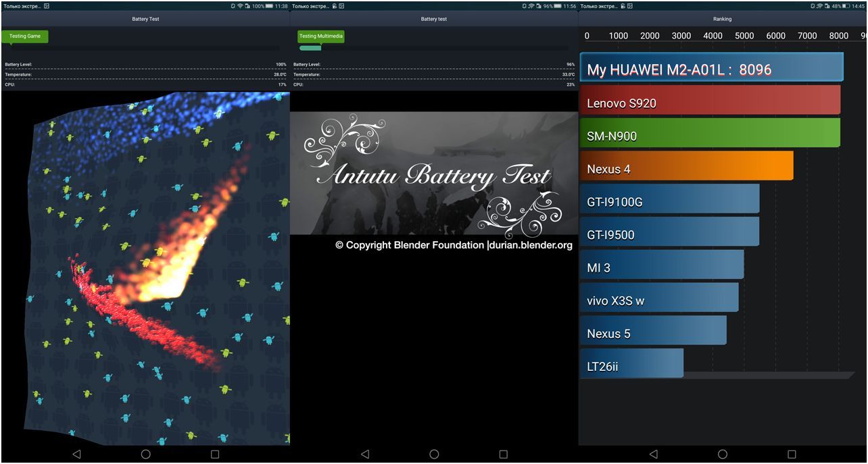868x464 pixels.
Task: Choose the green SM-N900 ranking bar
Action: 710,135
